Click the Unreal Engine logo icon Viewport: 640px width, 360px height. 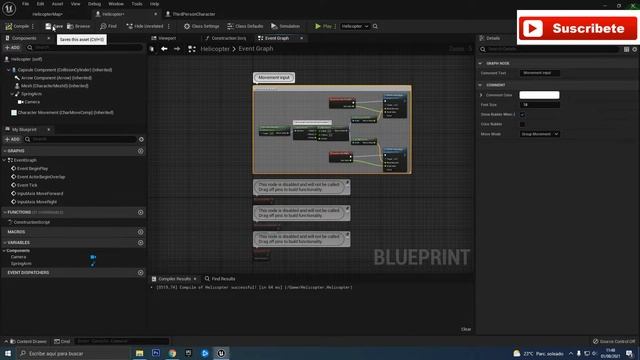9,8
